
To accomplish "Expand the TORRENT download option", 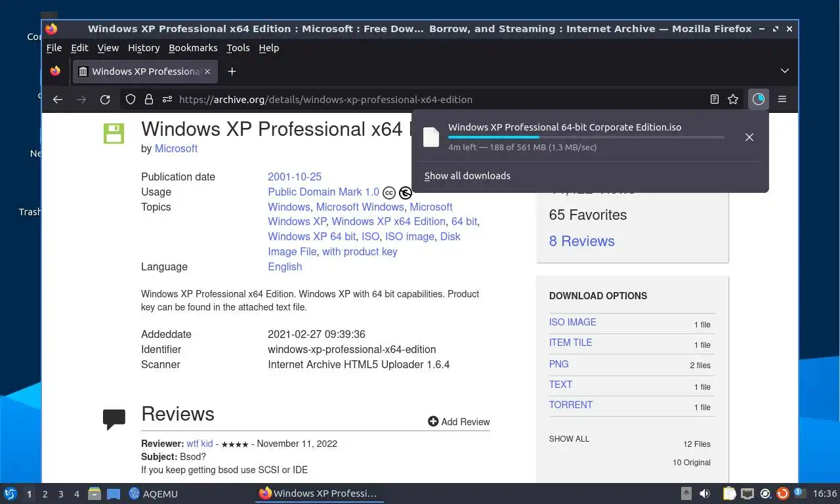I will (571, 405).
